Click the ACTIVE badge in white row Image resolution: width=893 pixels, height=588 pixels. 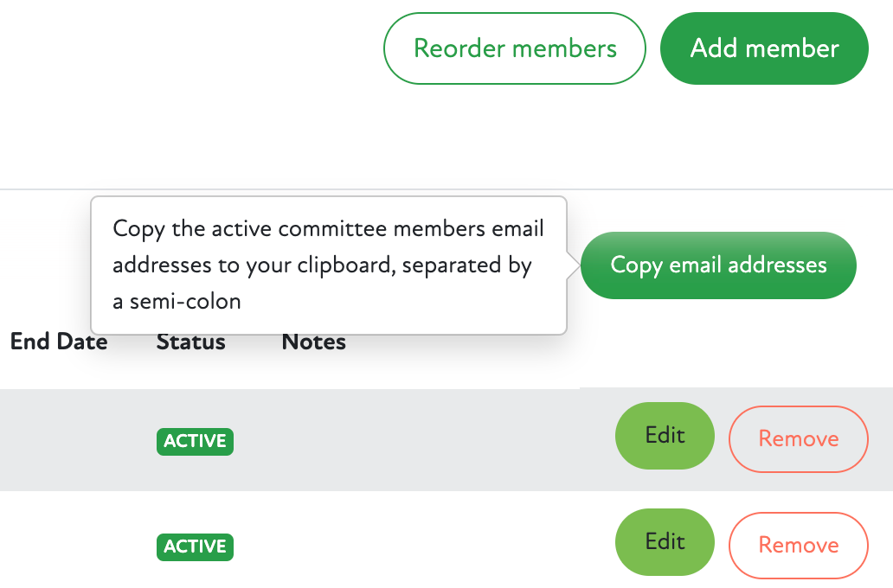tap(195, 546)
